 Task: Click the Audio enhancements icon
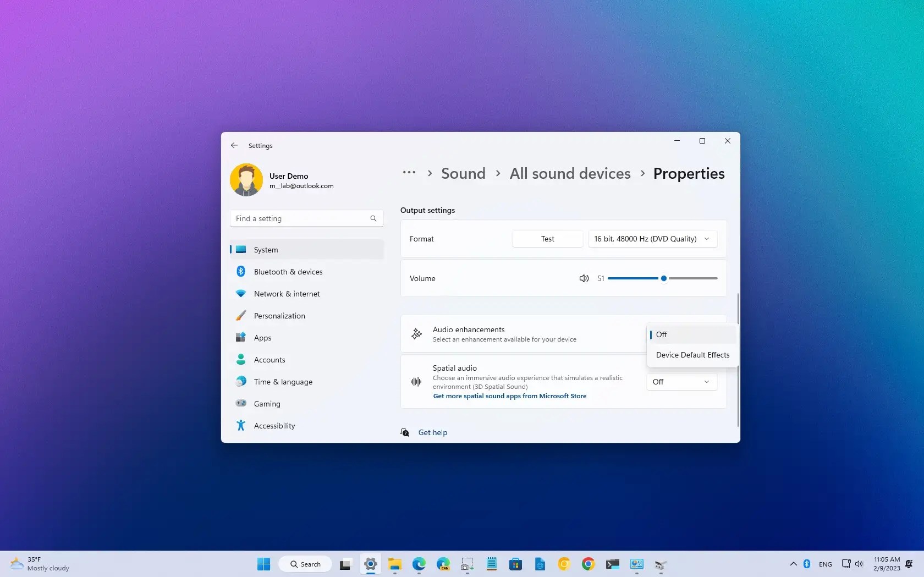pos(416,334)
